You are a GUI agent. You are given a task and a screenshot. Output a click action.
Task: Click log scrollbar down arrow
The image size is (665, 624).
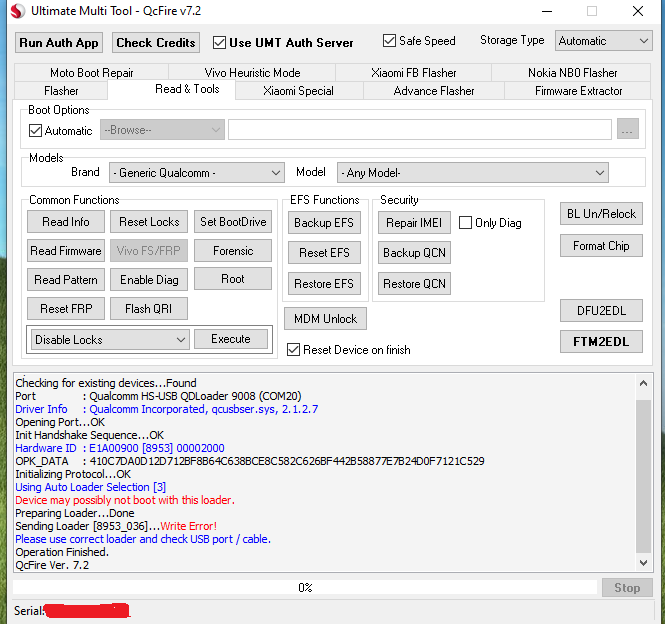(x=643, y=562)
